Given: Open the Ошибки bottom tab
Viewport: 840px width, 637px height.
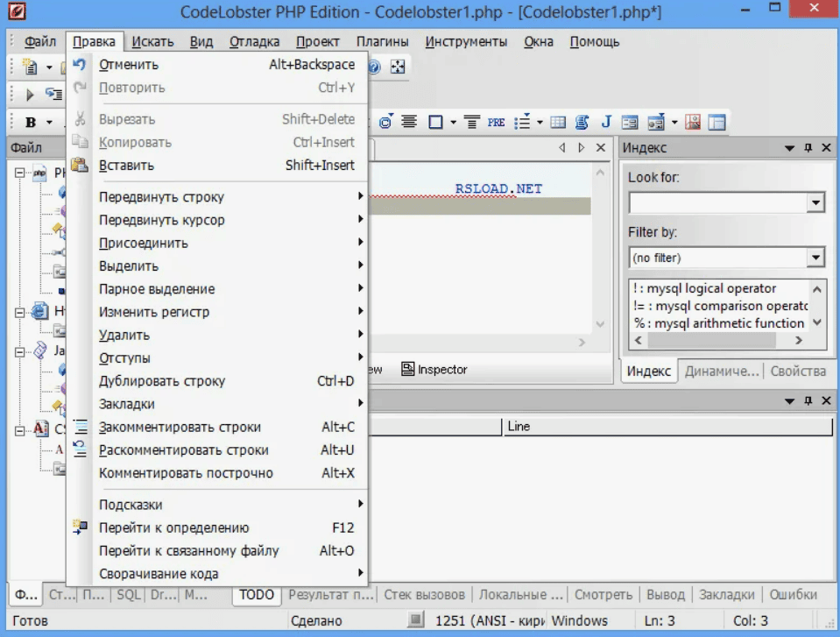Looking at the screenshot, I should pyautogui.click(x=793, y=594).
